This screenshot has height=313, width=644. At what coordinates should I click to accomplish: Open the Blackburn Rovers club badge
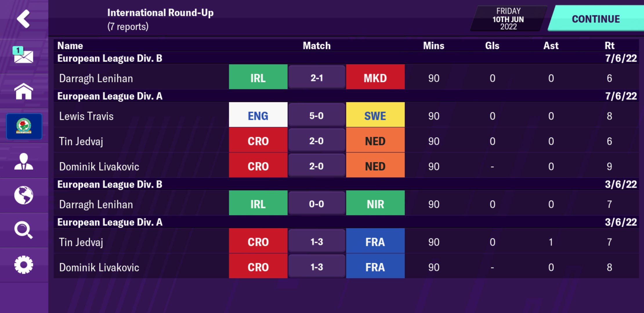[24, 126]
